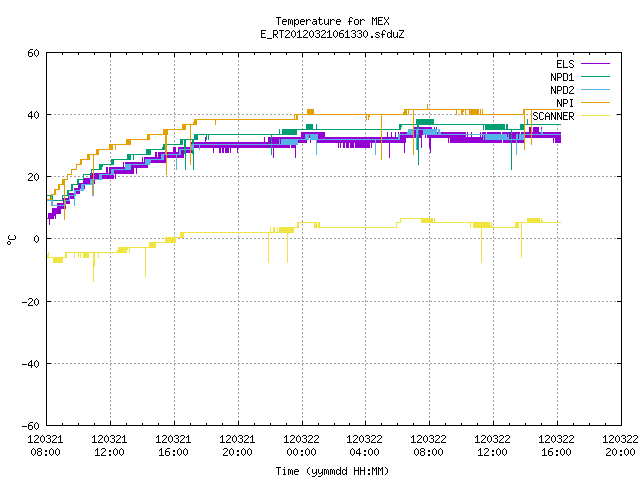
Task: Click the x-axis tick label 120321 12:00
Action: pyautogui.click(x=109, y=446)
